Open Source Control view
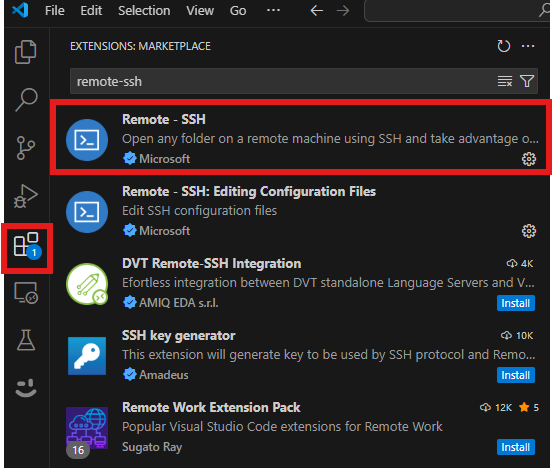The image size is (553, 468). pyautogui.click(x=26, y=148)
